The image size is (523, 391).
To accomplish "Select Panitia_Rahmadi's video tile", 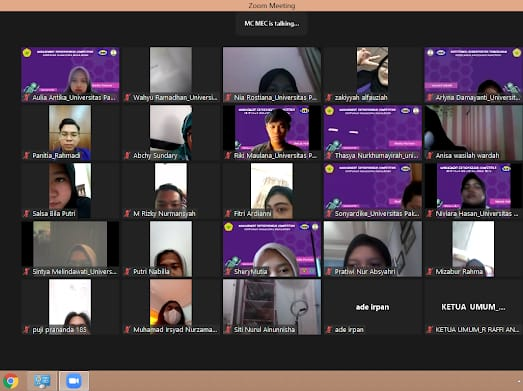I will 70,132.
